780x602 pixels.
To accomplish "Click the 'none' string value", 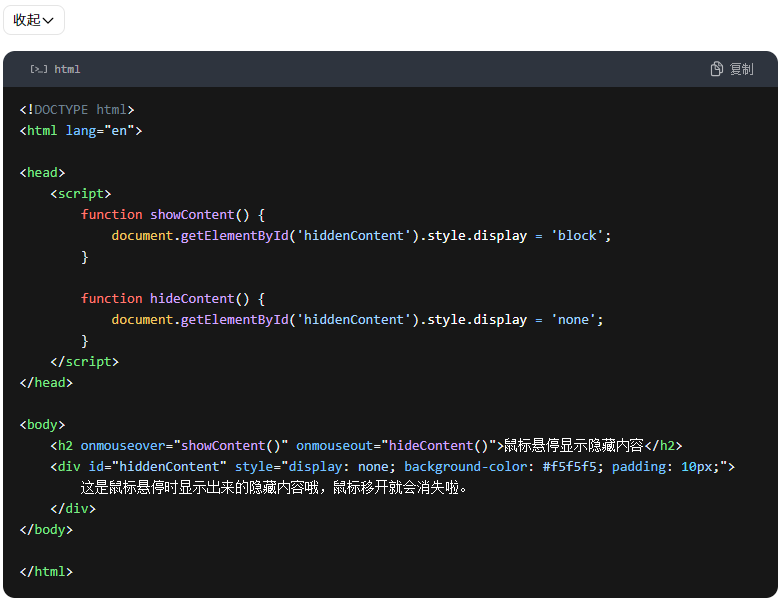I will tap(573, 320).
